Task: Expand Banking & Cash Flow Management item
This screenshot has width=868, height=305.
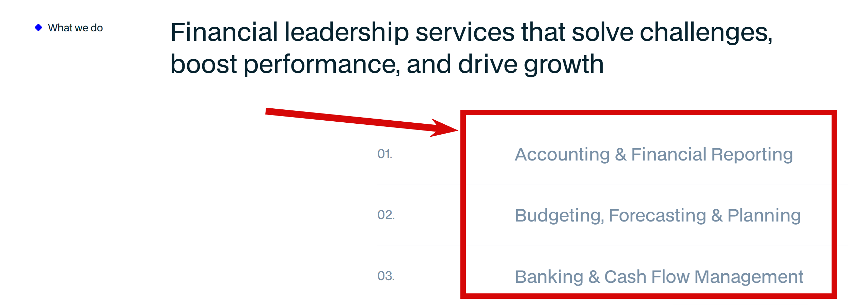Action: tap(659, 276)
